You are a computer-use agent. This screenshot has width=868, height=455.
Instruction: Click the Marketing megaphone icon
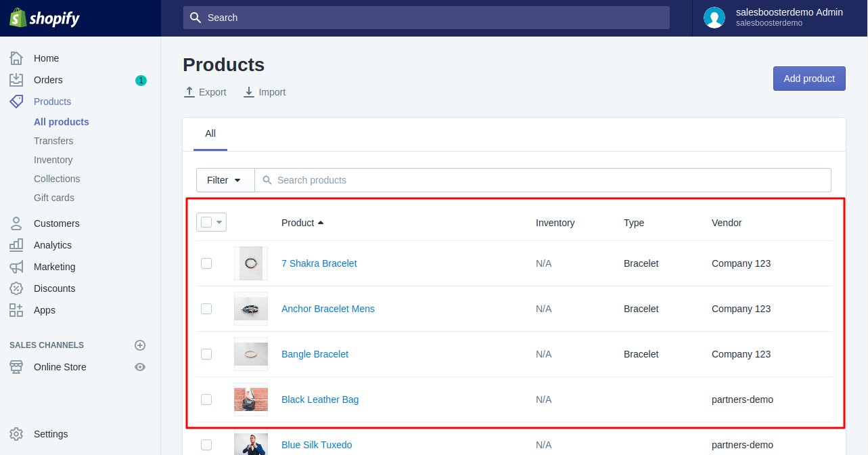[x=16, y=267]
